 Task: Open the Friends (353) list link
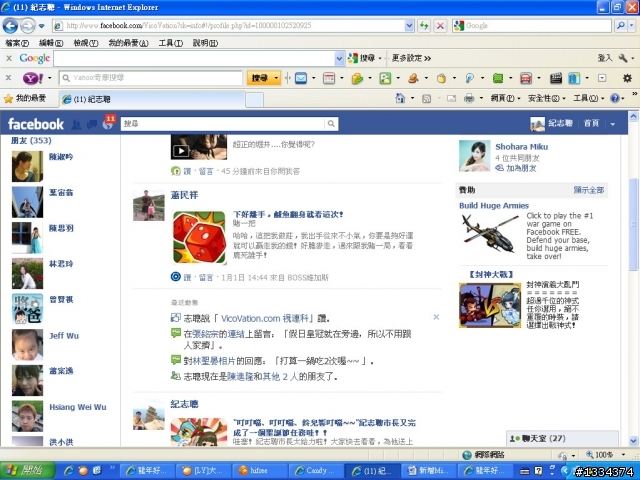(x=31, y=140)
